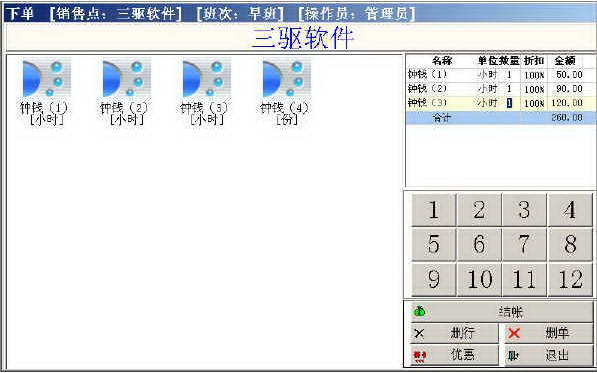The image size is (597, 373).
Task: Tap keypad button 5
Action: [x=434, y=244]
